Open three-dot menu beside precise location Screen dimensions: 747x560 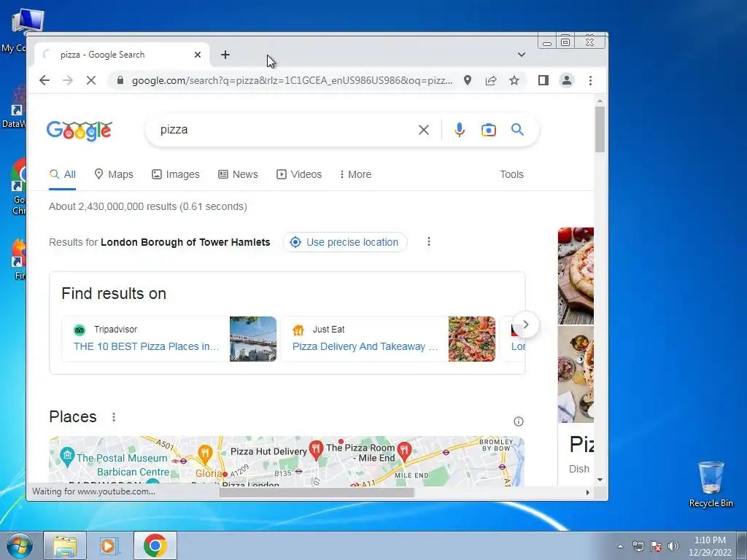click(x=429, y=242)
